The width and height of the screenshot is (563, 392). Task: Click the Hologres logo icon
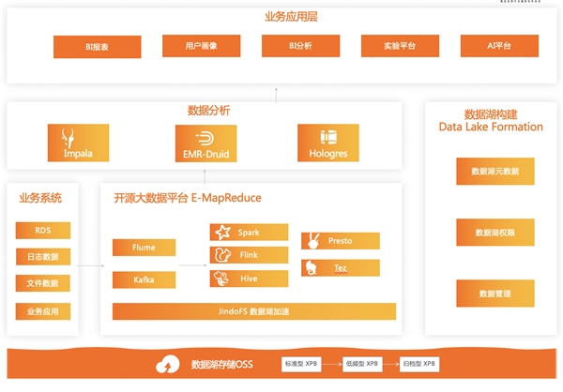328,137
